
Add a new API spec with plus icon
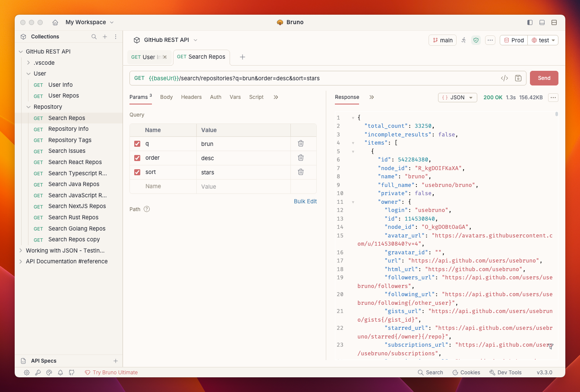(x=116, y=361)
